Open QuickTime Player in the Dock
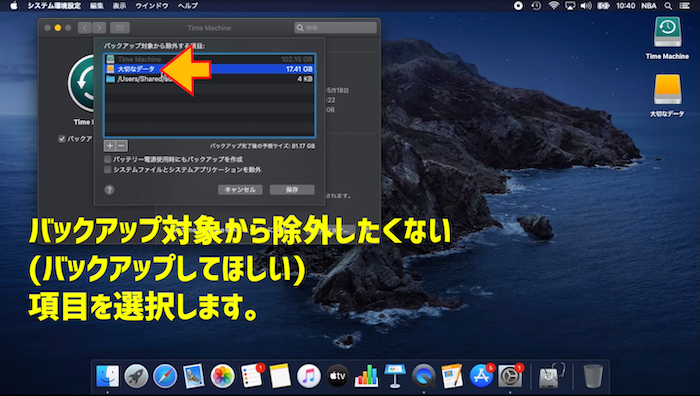The image size is (700, 396). (424, 376)
